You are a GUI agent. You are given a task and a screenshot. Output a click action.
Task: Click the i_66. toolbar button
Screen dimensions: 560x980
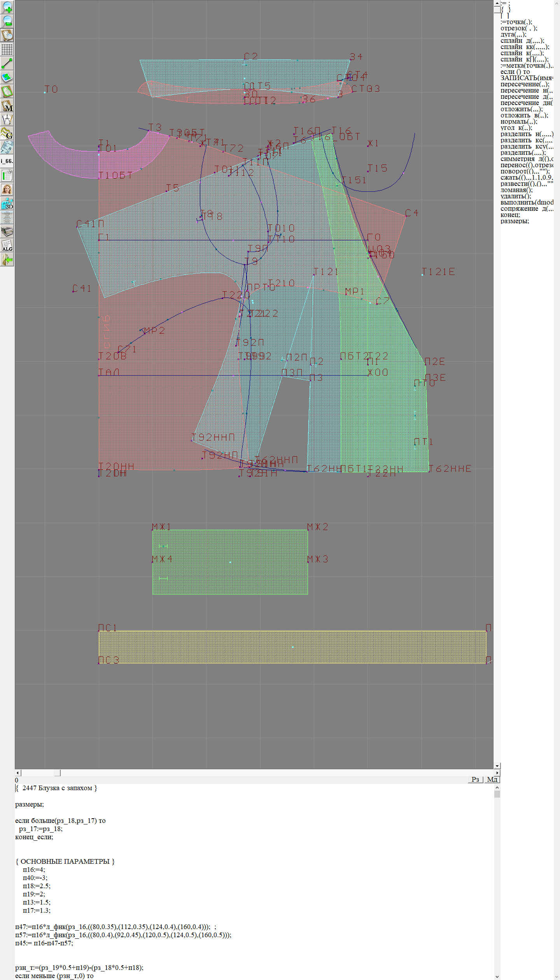(x=7, y=161)
